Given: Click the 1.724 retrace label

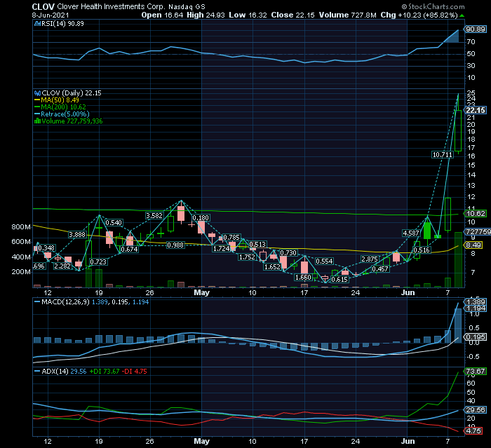Looking at the screenshot, I should pyautogui.click(x=221, y=249).
